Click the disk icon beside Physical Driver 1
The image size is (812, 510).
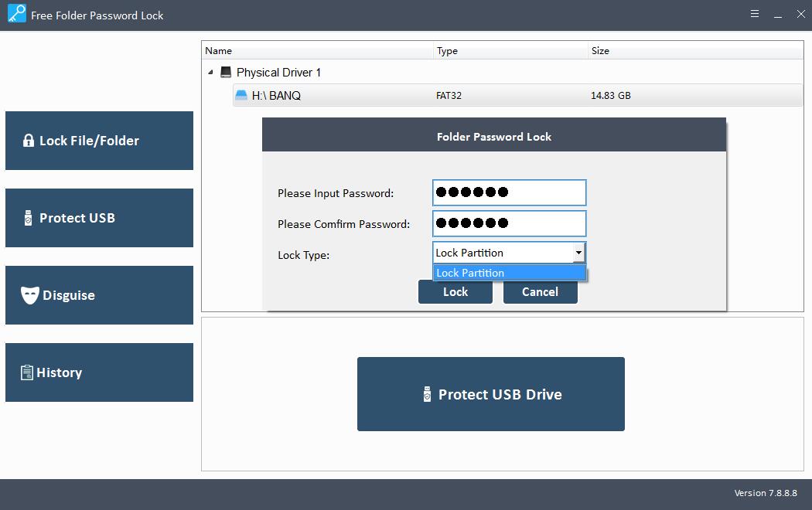225,72
